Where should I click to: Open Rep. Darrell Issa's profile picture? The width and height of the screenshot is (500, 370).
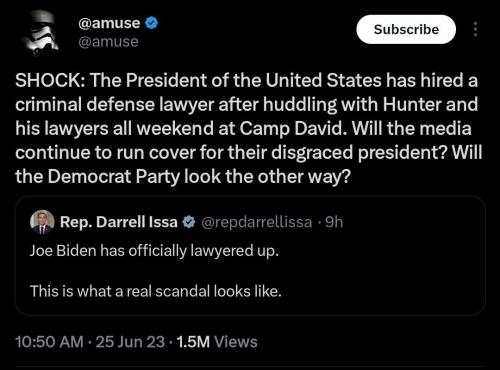(x=42, y=222)
